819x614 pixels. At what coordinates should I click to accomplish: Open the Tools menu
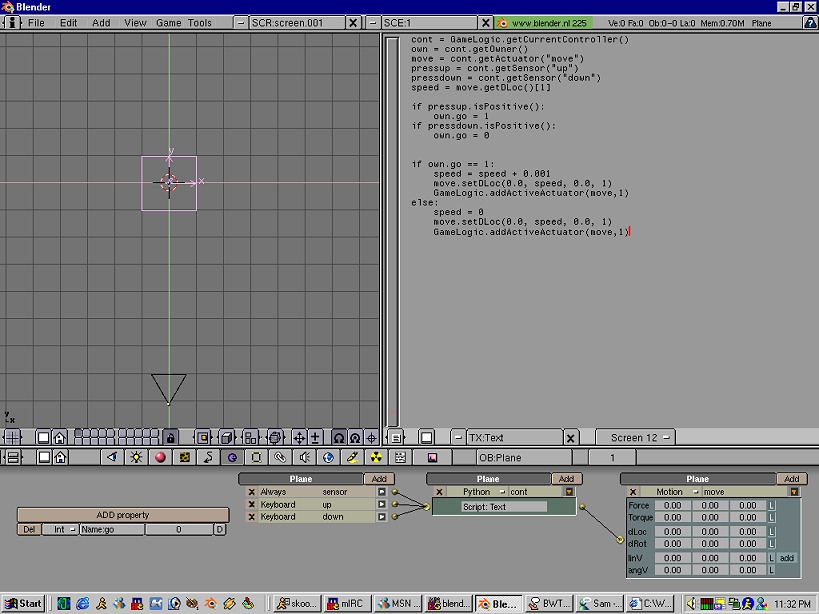[200, 22]
